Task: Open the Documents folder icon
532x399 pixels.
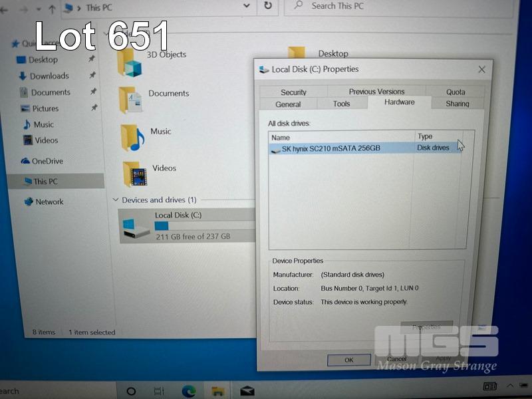Action: [x=131, y=99]
